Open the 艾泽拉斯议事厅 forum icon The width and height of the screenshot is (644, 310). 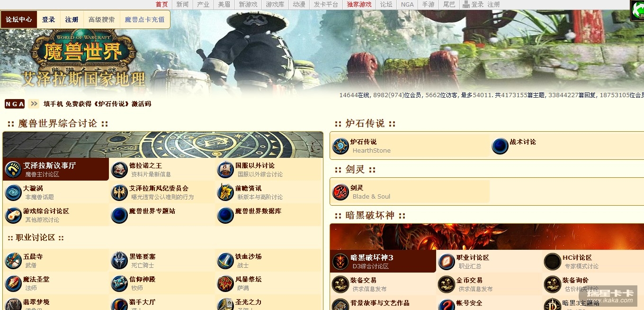tap(13, 169)
